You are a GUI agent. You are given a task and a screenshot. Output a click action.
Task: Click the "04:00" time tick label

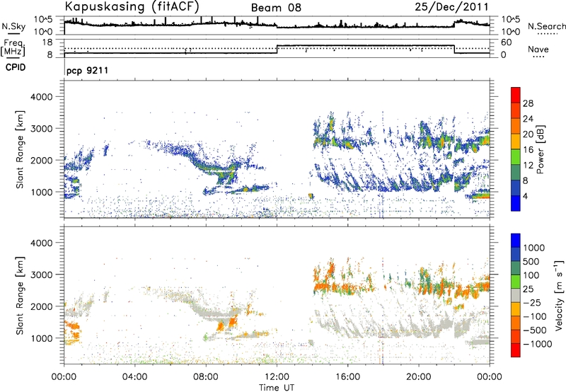point(134,377)
